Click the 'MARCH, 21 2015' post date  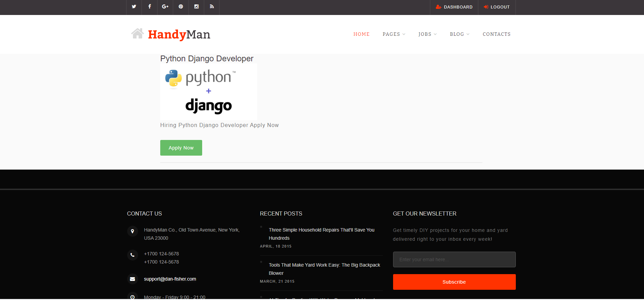(x=277, y=281)
